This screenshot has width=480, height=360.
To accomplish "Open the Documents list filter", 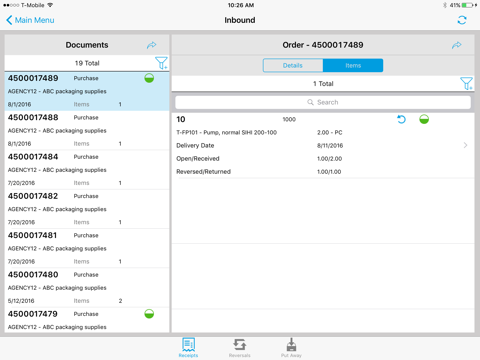I will pos(161,63).
